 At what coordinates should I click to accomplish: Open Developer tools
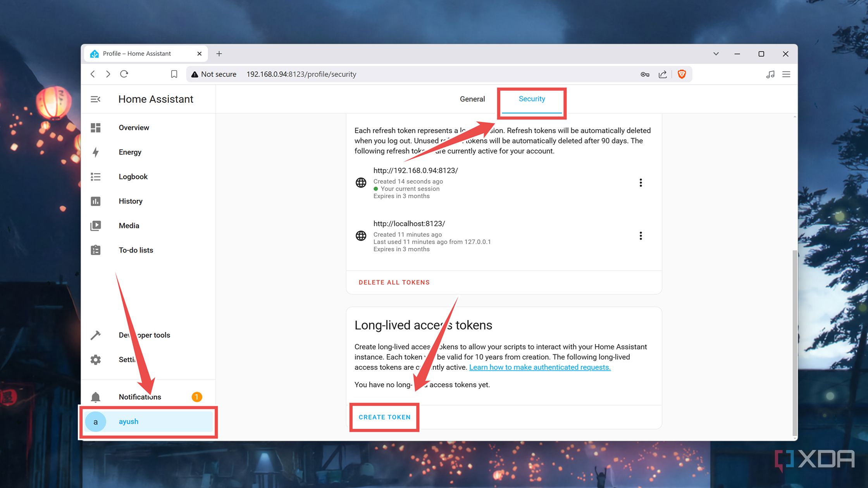pos(144,335)
